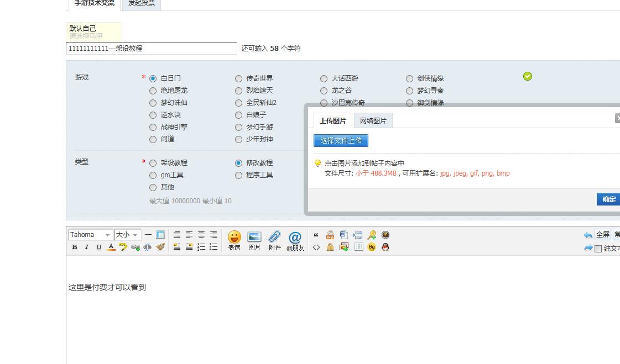
Task: Click the 选择文件上传 button
Action: coord(341,141)
